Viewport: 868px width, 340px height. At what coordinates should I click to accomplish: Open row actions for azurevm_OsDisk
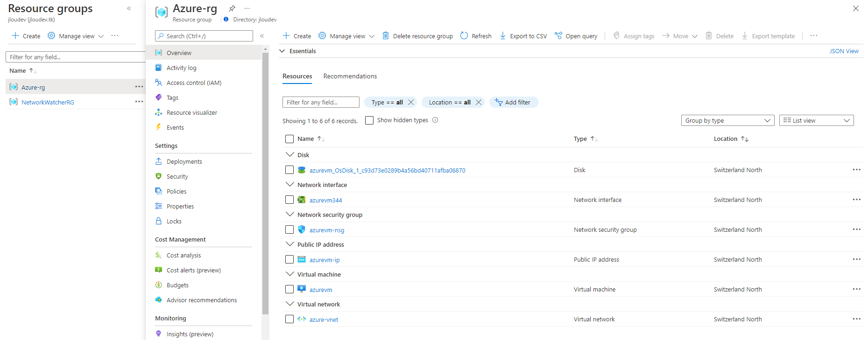pos(856,170)
